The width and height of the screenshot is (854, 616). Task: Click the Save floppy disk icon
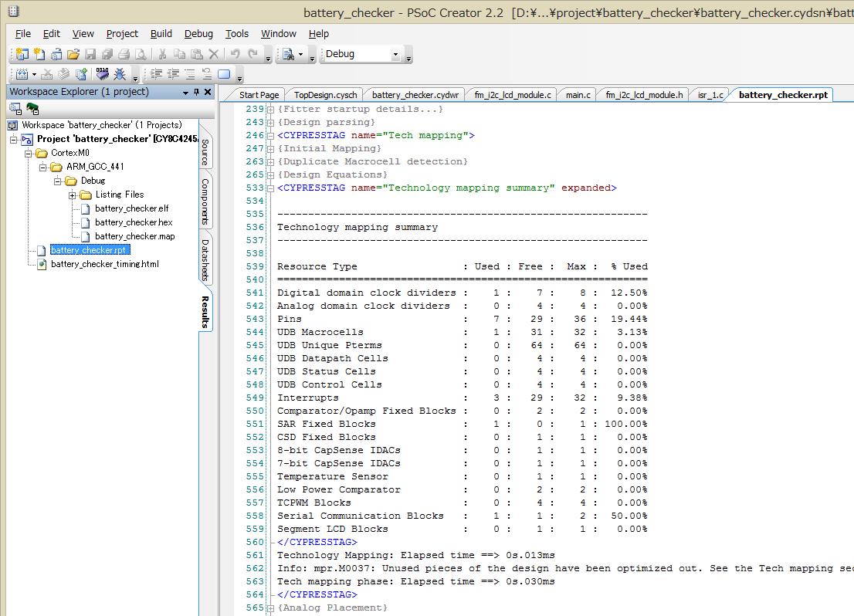tap(90, 54)
